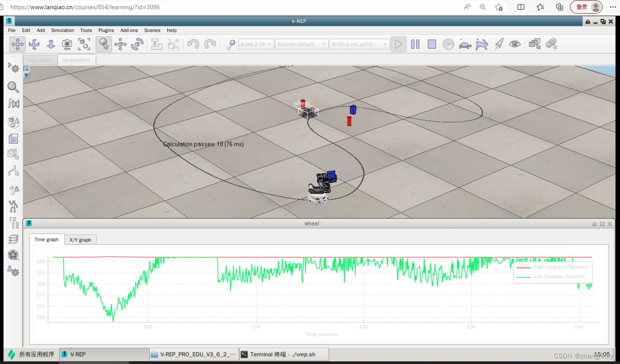The height and width of the screenshot is (364, 620).
Task: Open the scene selector icon
Action: point(551,44)
